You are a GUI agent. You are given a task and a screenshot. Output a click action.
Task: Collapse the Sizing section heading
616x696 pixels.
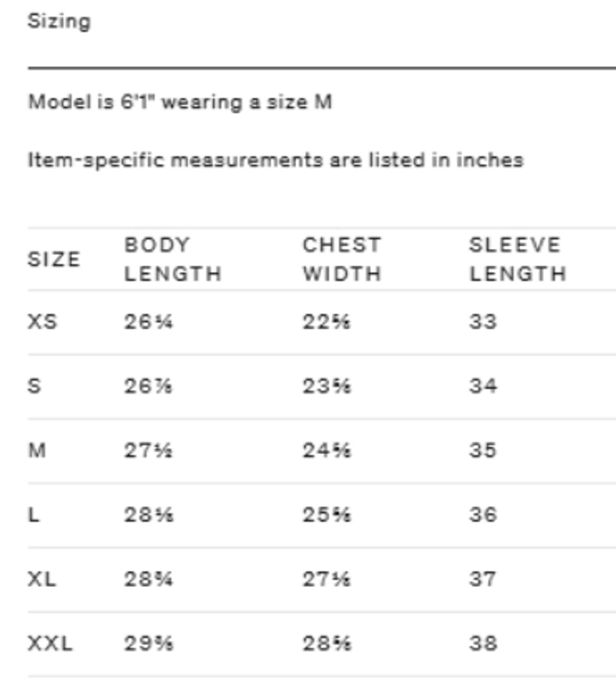point(59,21)
